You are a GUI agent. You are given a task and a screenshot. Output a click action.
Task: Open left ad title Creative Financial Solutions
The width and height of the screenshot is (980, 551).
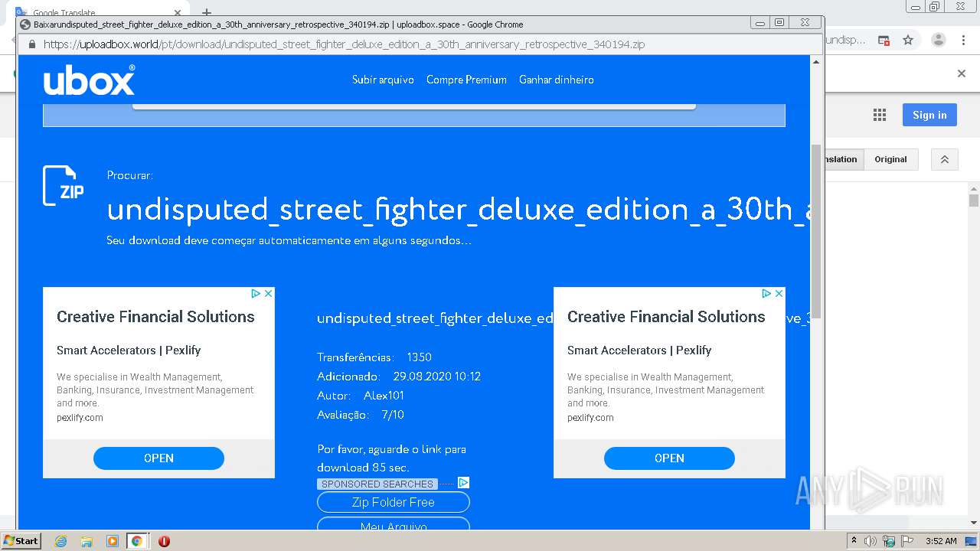click(x=155, y=317)
